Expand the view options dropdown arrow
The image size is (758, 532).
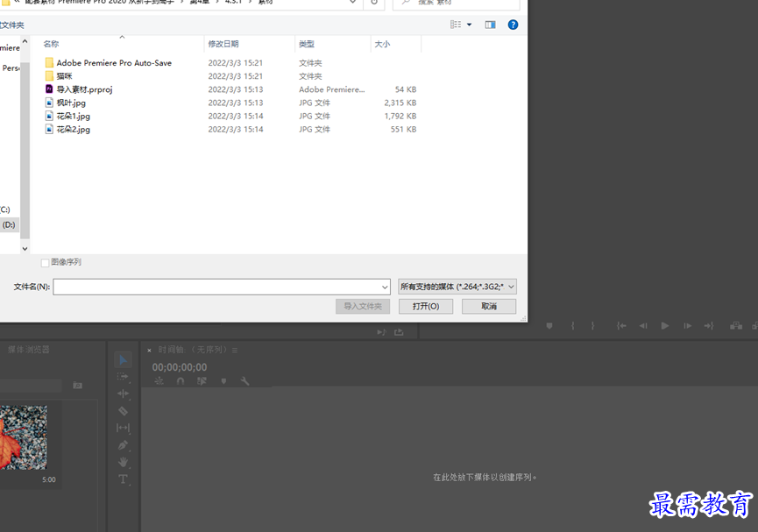(469, 25)
